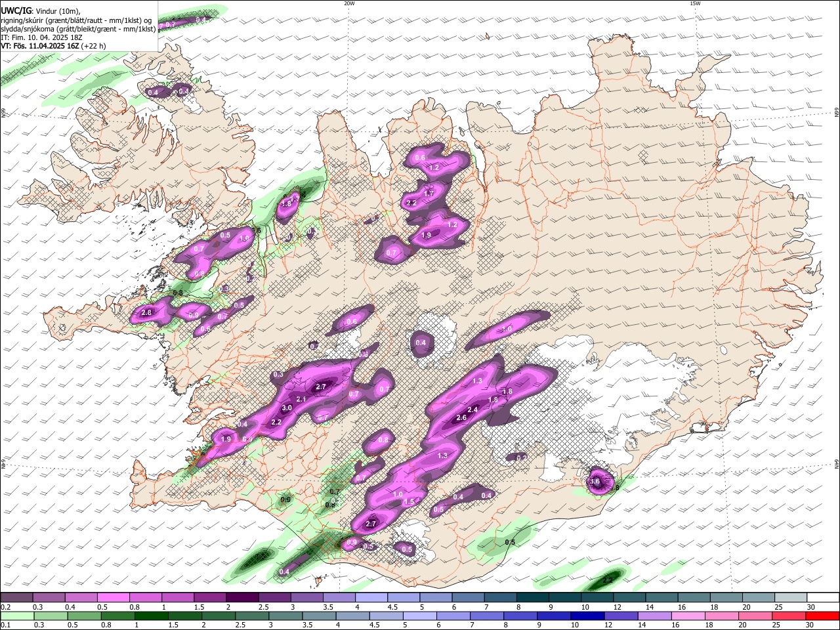This screenshot has height=630, width=840.
Task: Pick the bright red rain swatch above 30
Action: (x=823, y=616)
